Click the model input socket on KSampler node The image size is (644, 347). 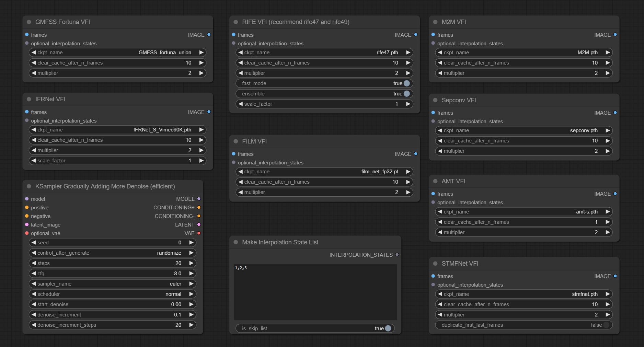coord(27,199)
